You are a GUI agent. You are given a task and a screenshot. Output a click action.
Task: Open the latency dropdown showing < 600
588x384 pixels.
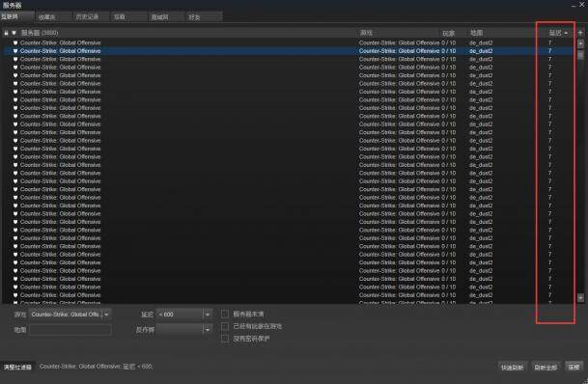pyautogui.click(x=184, y=315)
